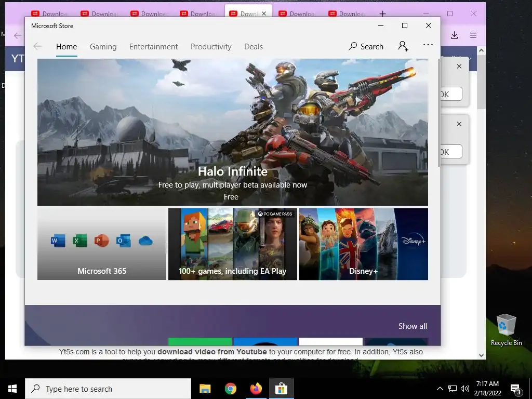Open the taskbar clock and date
Screen dimensions: 532x399
click(487, 389)
